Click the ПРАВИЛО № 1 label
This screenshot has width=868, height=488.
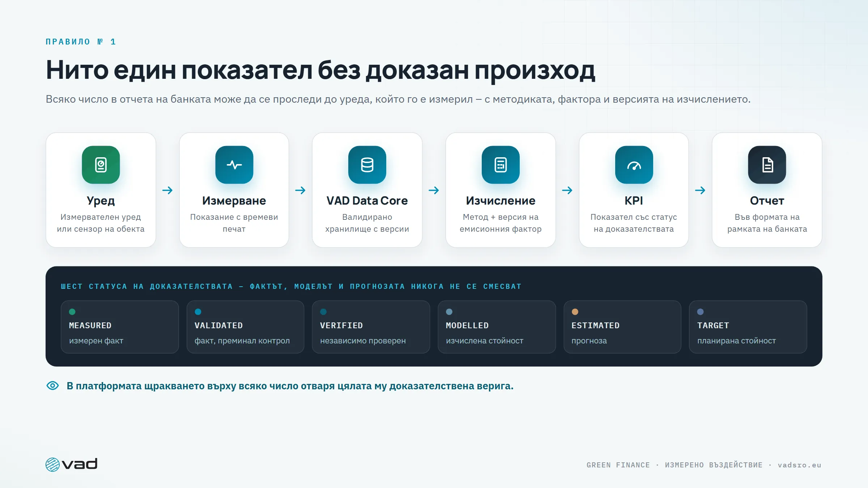pos(81,42)
